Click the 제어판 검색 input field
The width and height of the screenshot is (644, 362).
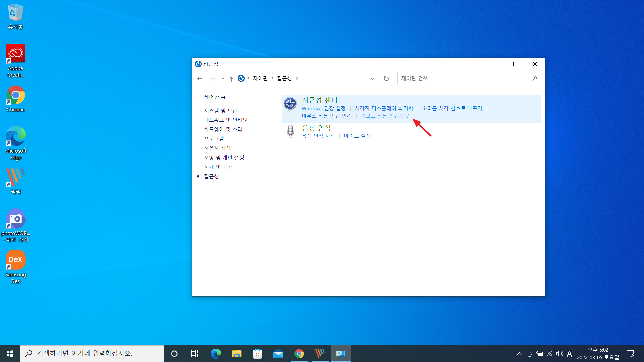coord(463,79)
